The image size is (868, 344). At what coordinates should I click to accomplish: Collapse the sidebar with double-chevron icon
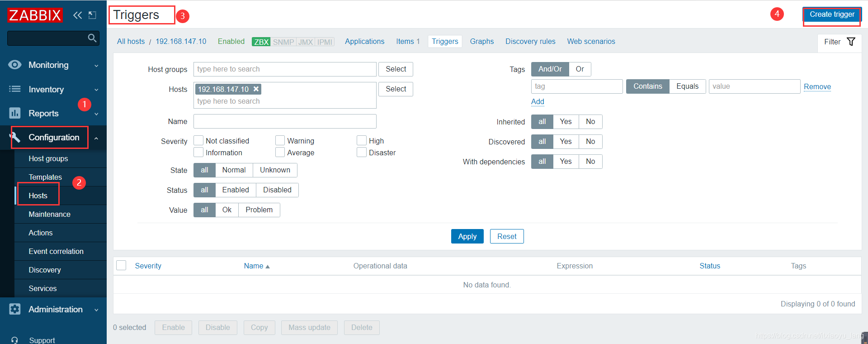coord(77,15)
